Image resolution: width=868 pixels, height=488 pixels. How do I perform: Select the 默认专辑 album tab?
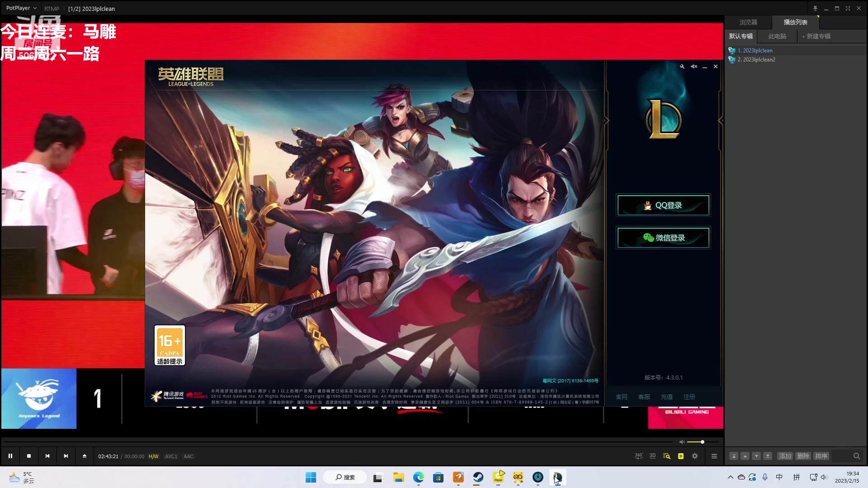tap(741, 36)
